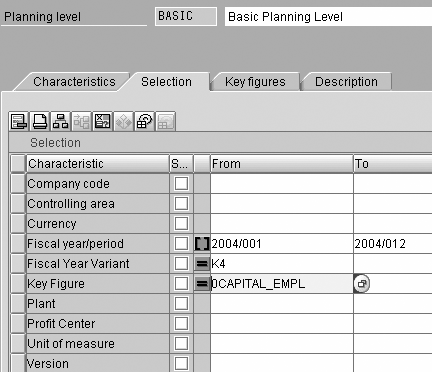Check the Profit Center checkbox
This screenshot has width=432, height=372.
coord(181,324)
